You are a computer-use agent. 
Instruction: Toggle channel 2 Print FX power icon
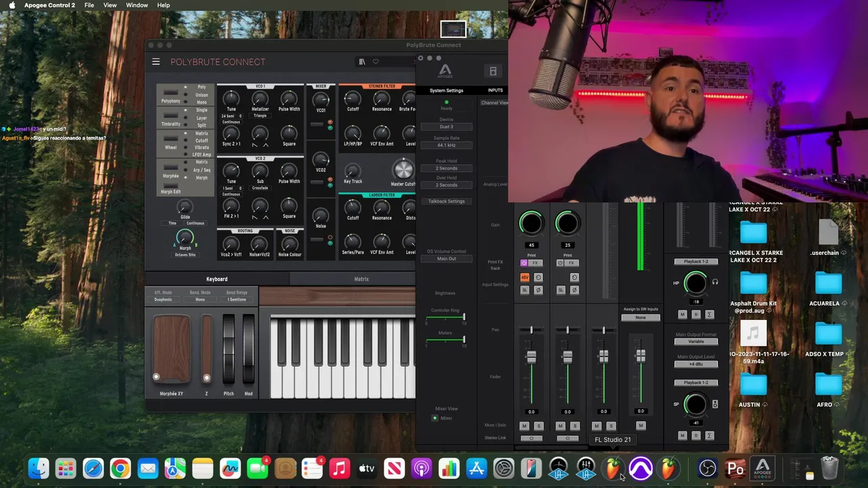coord(560,263)
